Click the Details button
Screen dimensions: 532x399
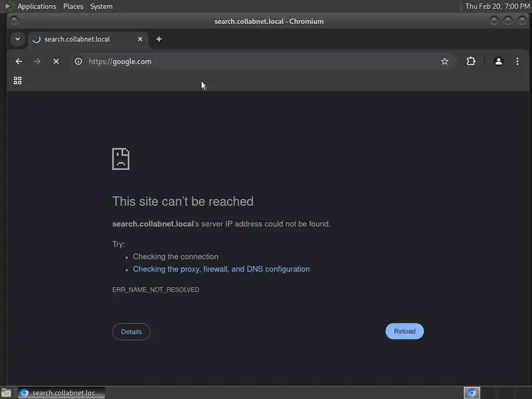coord(131,331)
